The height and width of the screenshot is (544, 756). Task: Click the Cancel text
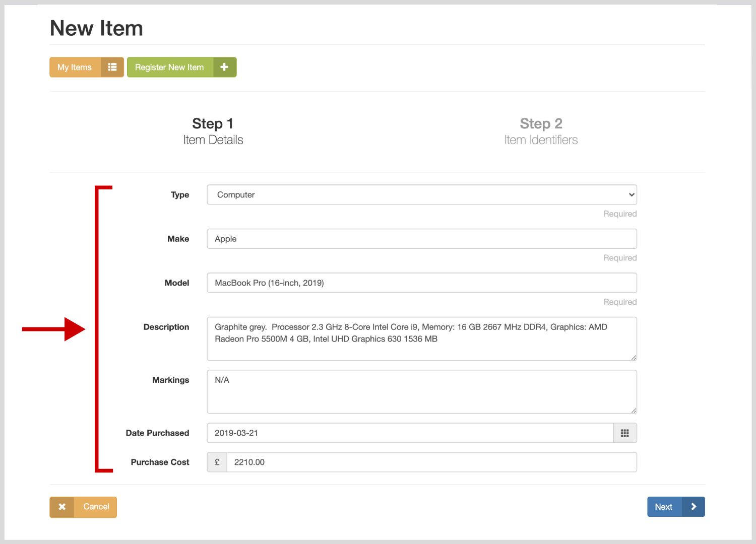coord(96,507)
